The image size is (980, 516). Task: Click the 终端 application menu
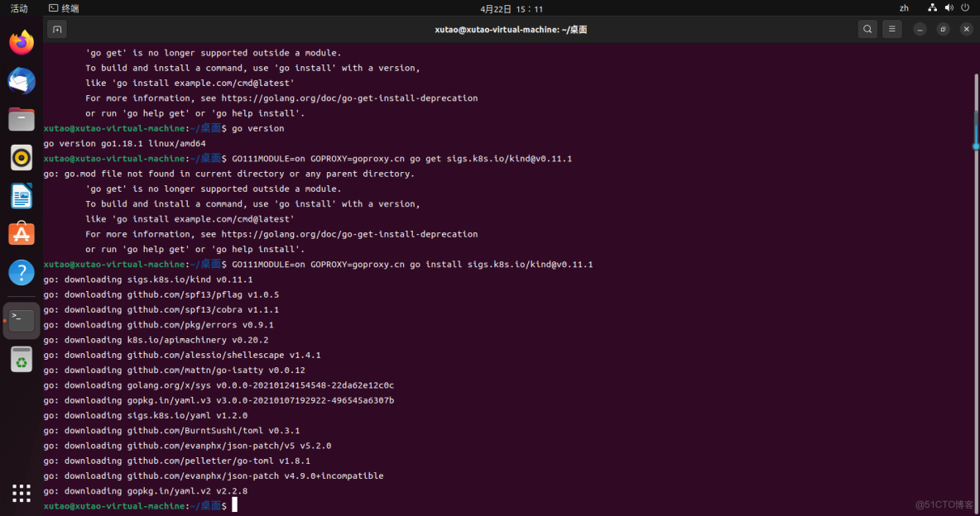[x=63, y=8]
